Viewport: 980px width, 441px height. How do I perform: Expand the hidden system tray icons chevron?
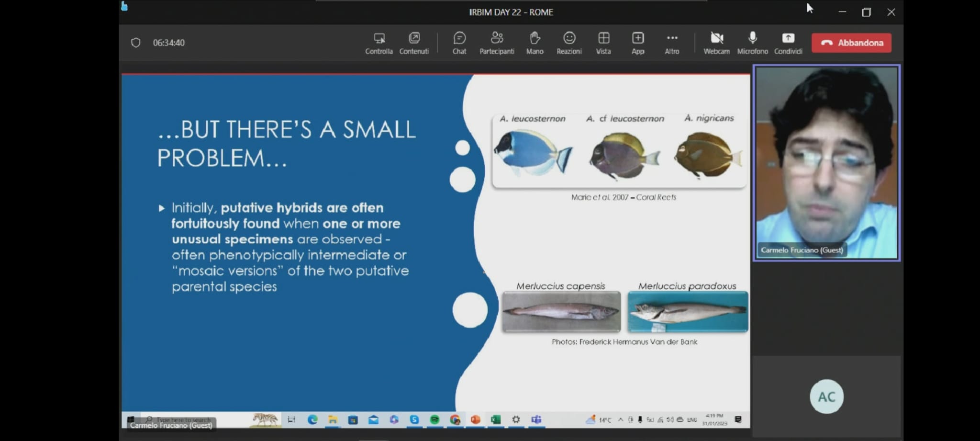(621, 419)
